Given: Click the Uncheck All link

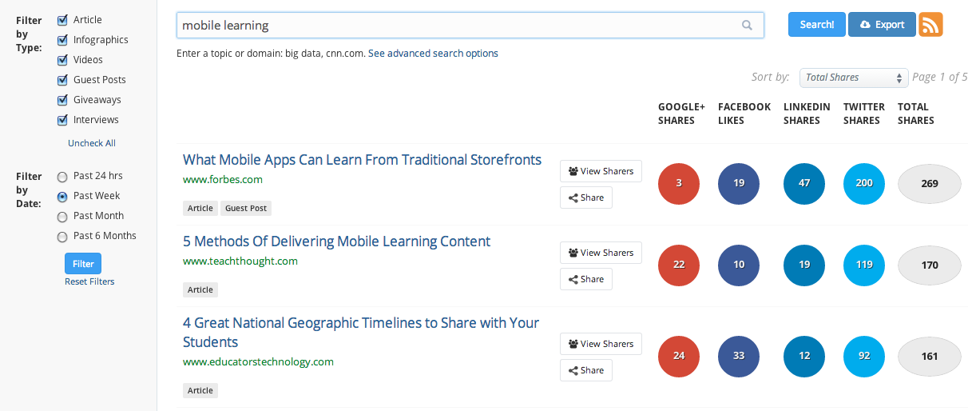Looking at the screenshot, I should (92, 143).
